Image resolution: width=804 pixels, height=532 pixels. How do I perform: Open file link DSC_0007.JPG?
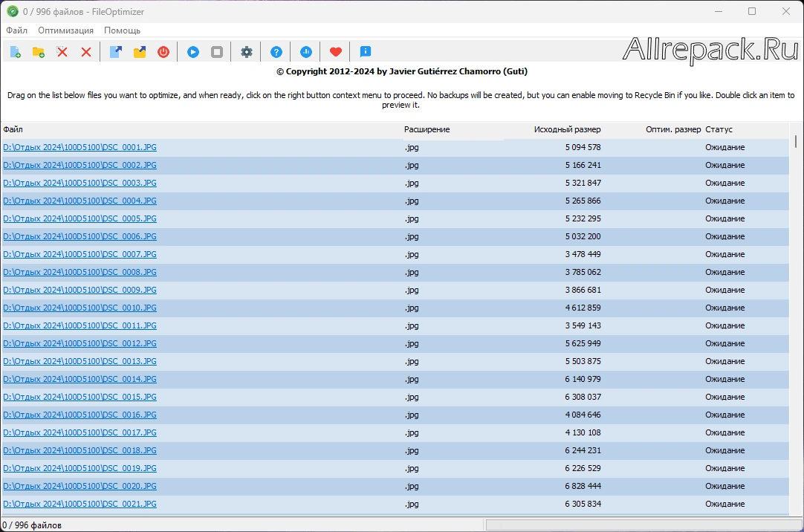(x=80, y=254)
